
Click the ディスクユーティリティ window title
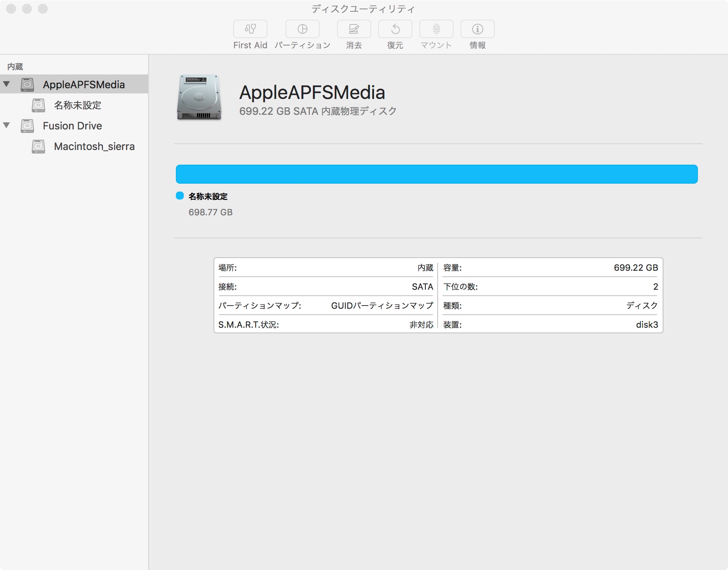pos(363,9)
